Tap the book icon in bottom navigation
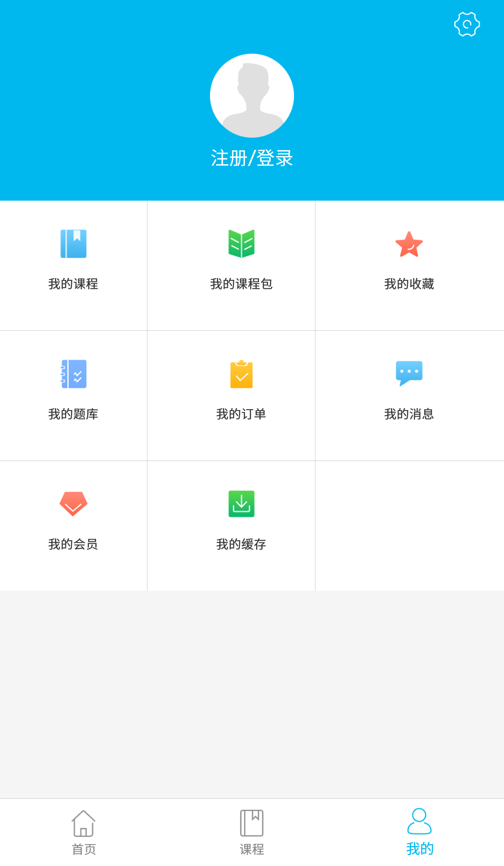 click(252, 823)
